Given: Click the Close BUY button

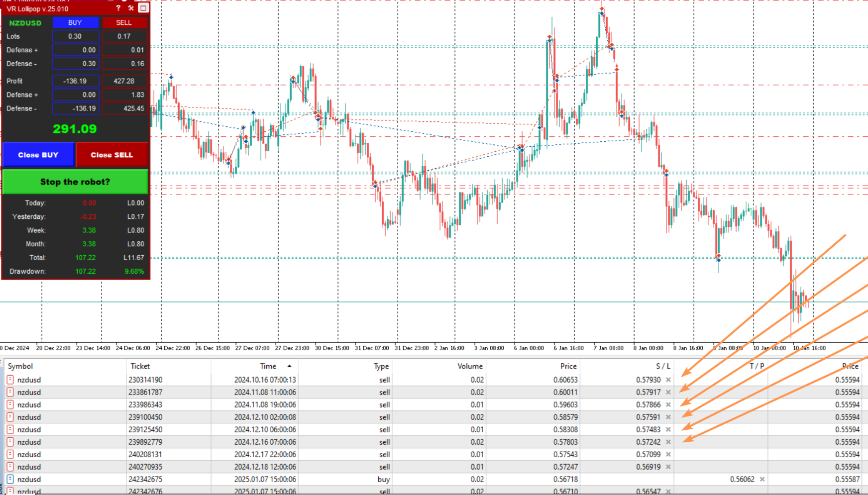Looking at the screenshot, I should 38,155.
